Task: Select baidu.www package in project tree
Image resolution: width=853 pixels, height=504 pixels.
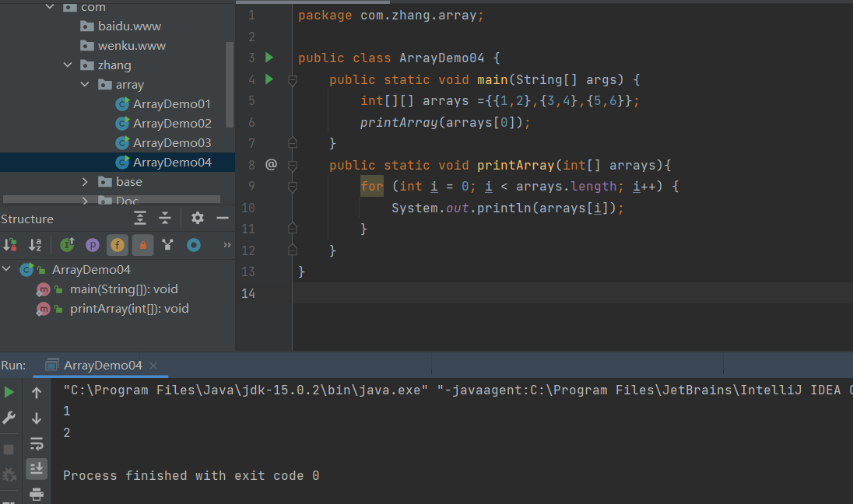Action: click(120, 26)
